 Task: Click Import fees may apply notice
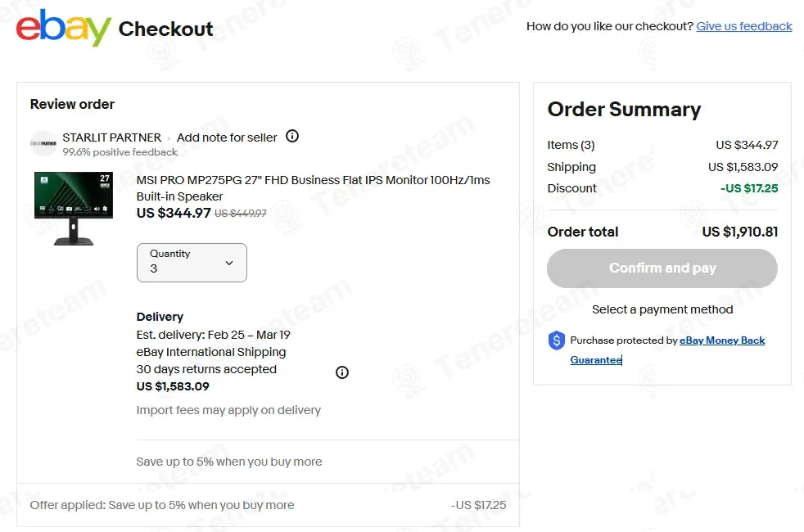(x=228, y=410)
